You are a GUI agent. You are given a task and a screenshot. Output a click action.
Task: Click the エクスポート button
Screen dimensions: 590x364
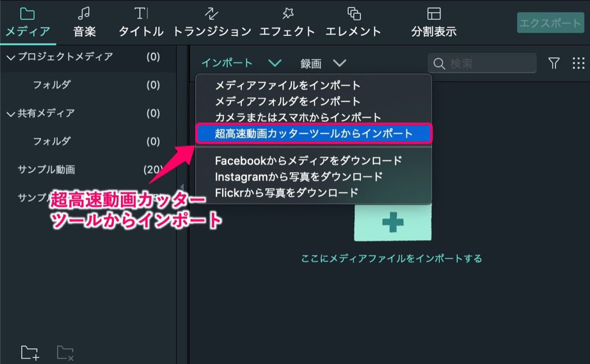click(550, 23)
